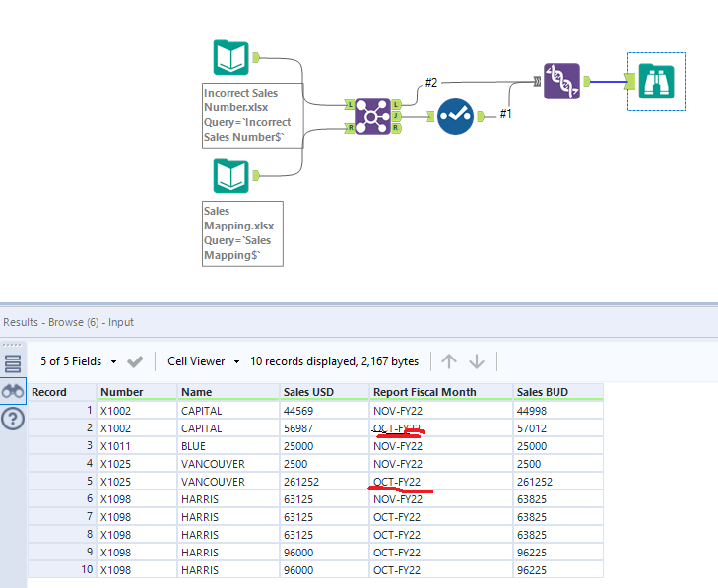Viewport: 718px width, 588px height.
Task: Select the Incorrect Sales Number.xlsx annotation
Action: coord(252,115)
